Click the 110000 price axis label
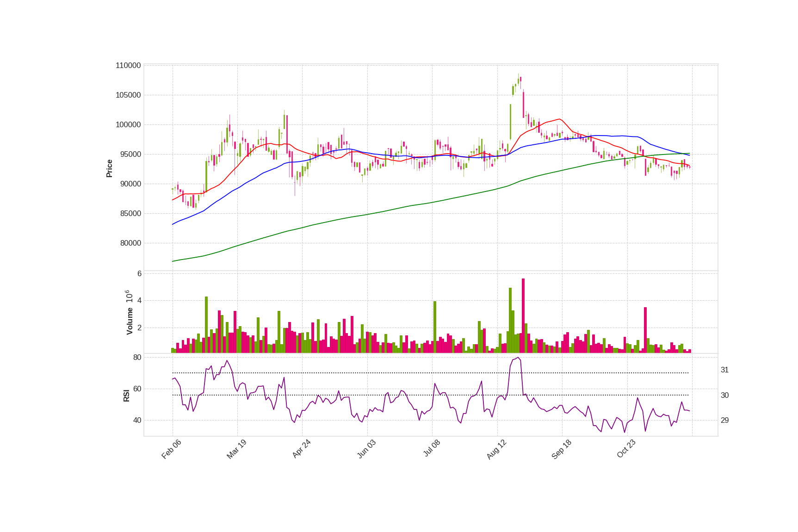The width and height of the screenshot is (798, 532). click(x=128, y=66)
